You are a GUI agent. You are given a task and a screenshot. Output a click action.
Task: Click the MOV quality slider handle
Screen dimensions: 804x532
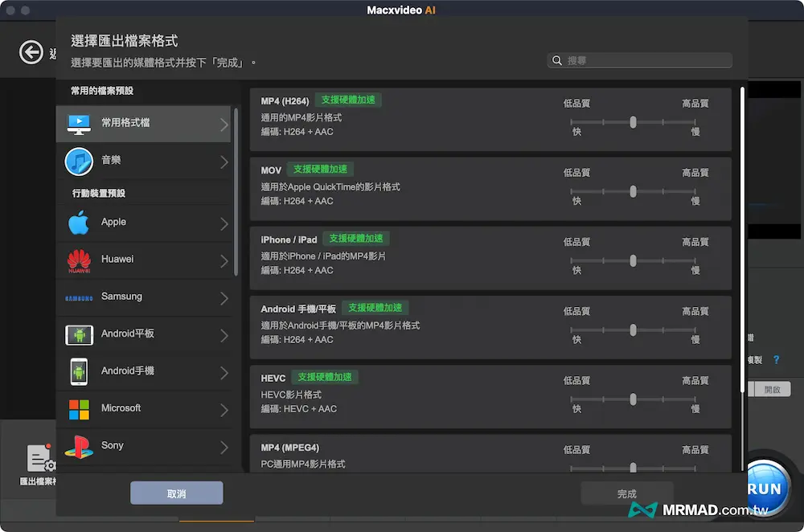(x=634, y=191)
